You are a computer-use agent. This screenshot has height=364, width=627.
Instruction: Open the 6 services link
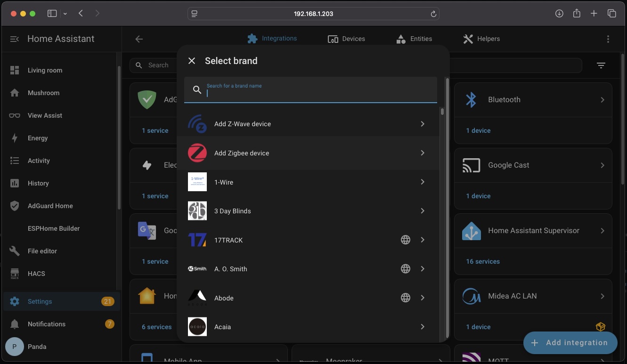(157, 327)
